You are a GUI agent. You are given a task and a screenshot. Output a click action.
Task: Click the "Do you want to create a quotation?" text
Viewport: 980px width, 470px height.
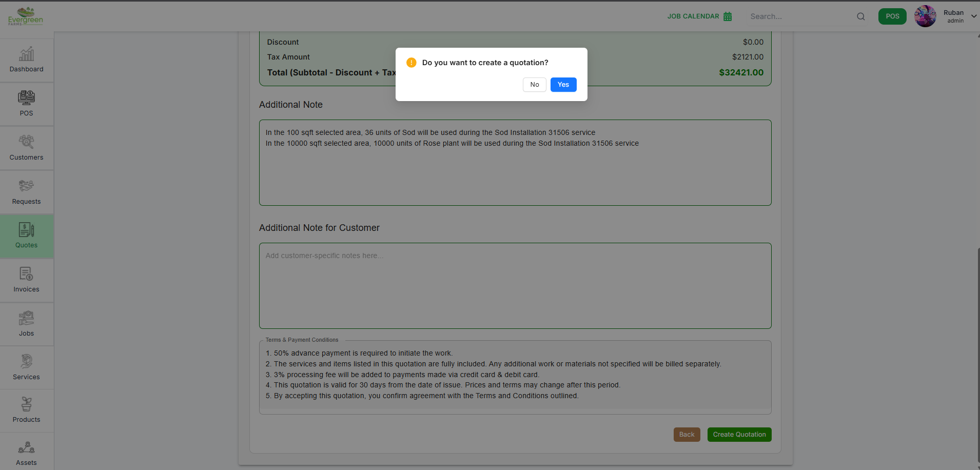tap(485, 63)
